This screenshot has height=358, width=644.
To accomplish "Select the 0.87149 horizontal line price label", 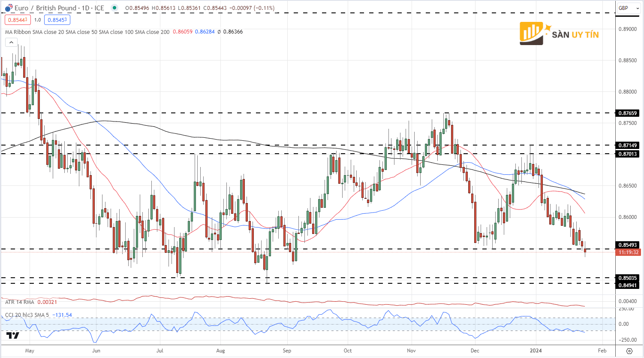I will [628, 146].
